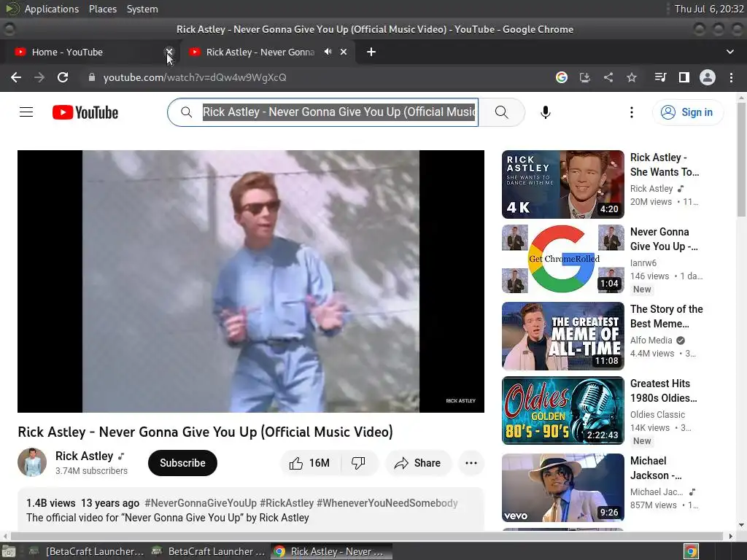Select the Rick Astley Never Gonna tab

pyautogui.click(x=260, y=52)
